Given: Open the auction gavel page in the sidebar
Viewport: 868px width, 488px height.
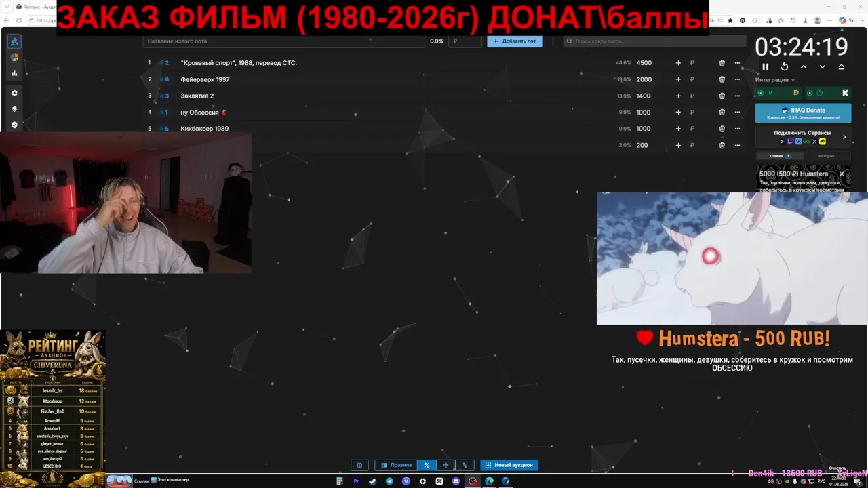Looking at the screenshot, I should (14, 41).
